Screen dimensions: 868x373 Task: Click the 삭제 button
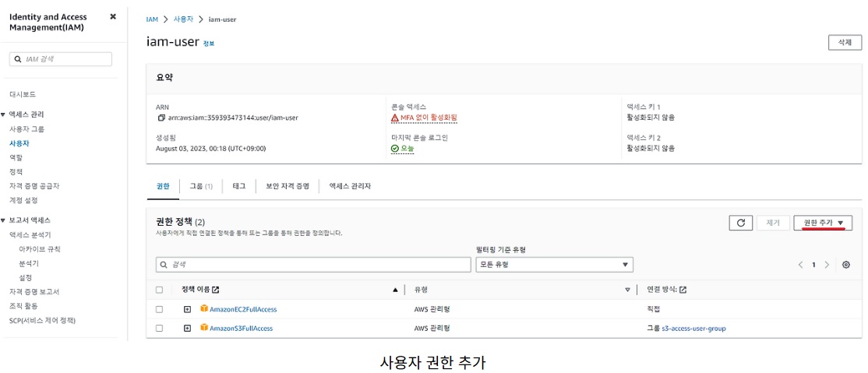[x=844, y=43]
